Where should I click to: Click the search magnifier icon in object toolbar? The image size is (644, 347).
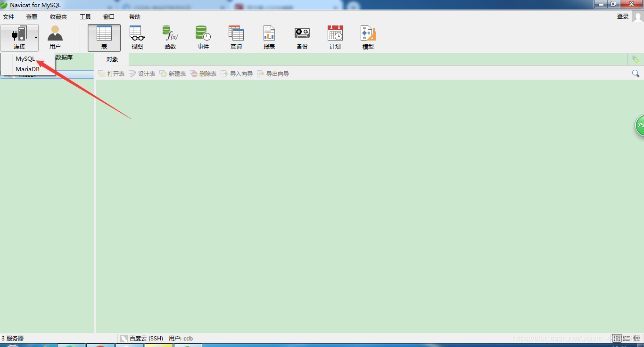point(636,74)
